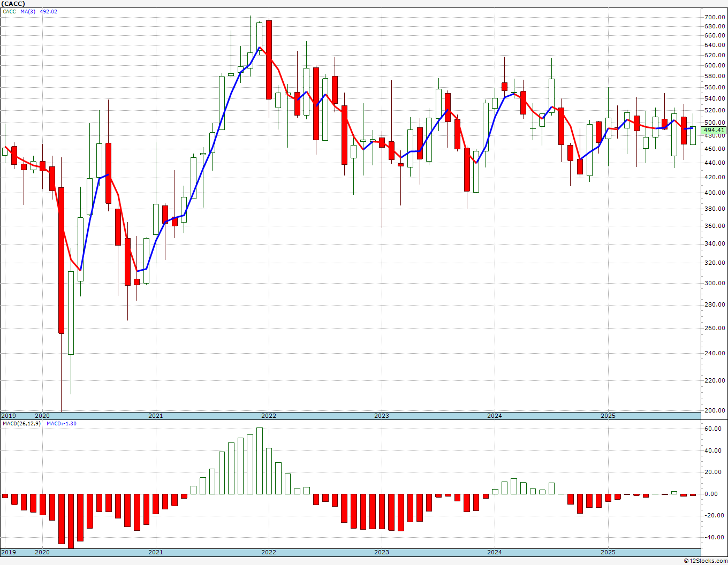The height and width of the screenshot is (565, 728).
Task: Select 2024 on the price chart time axis
Action: pyautogui.click(x=495, y=416)
